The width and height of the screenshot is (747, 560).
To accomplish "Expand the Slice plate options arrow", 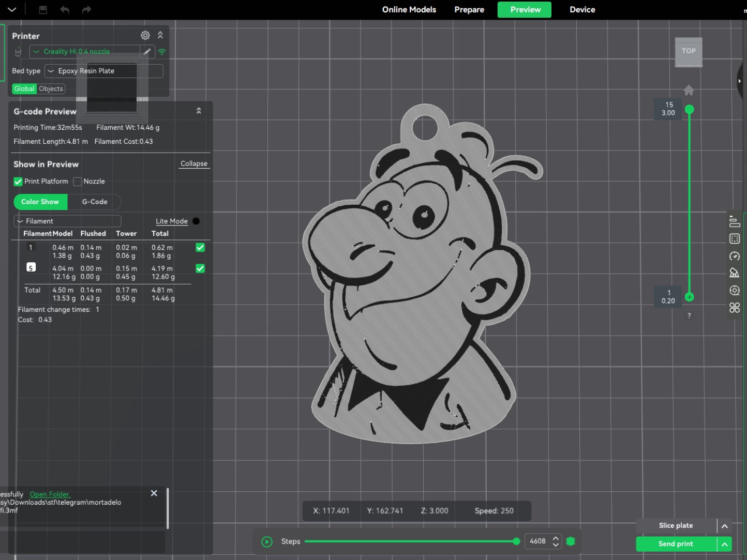I will tap(725, 526).
